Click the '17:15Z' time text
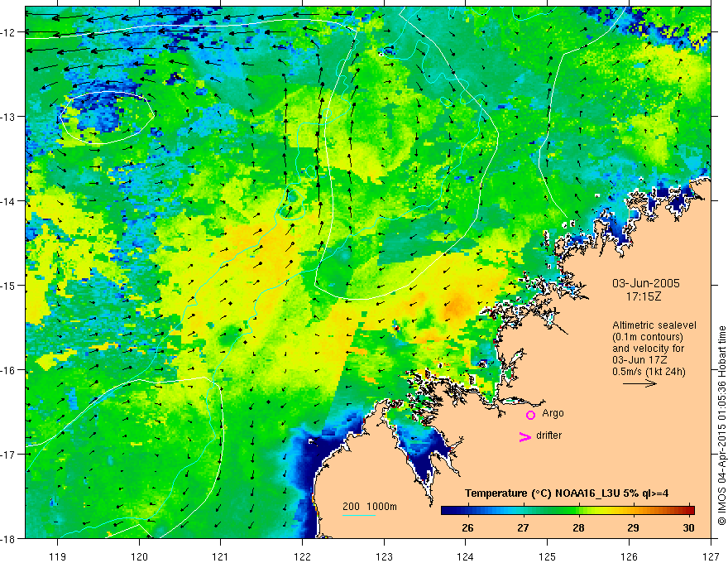This screenshot has height=563, width=728. 643,296
